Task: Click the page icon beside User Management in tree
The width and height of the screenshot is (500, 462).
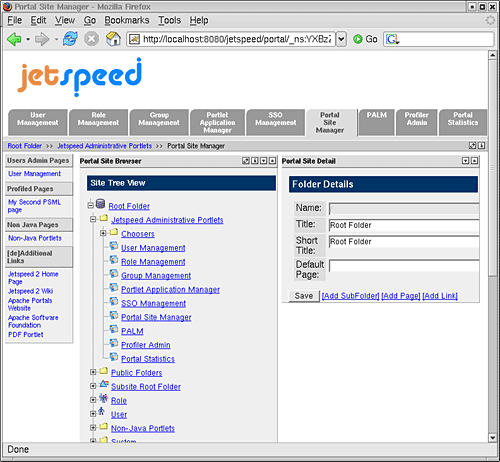Action: tap(114, 246)
